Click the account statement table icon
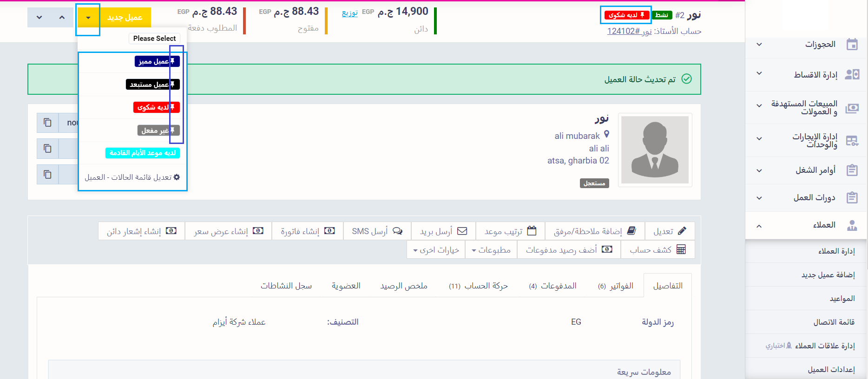The image size is (868, 379). click(x=681, y=250)
